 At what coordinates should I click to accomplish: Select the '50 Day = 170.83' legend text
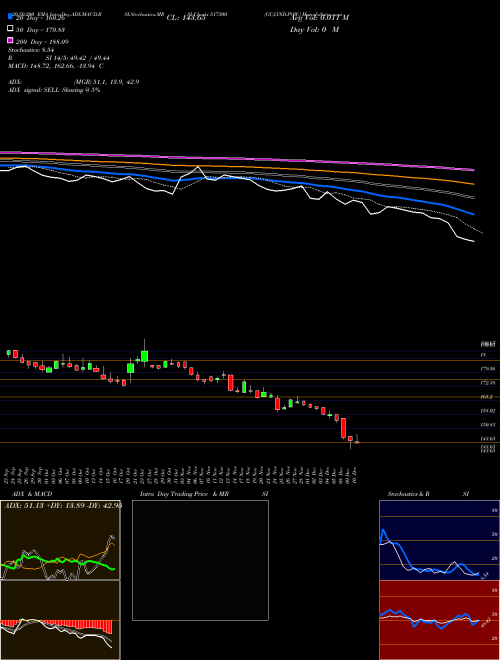(x=40, y=30)
